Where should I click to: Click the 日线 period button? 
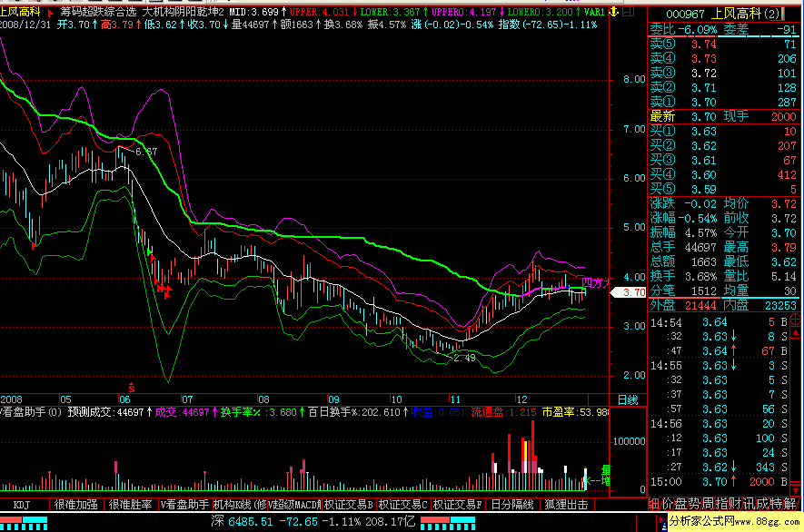click(628, 399)
